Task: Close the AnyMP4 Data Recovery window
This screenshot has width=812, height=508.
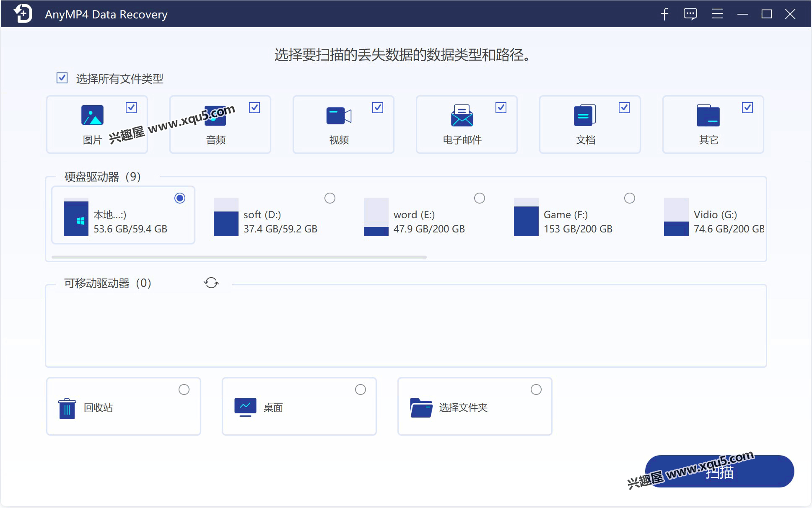Action: click(790, 14)
